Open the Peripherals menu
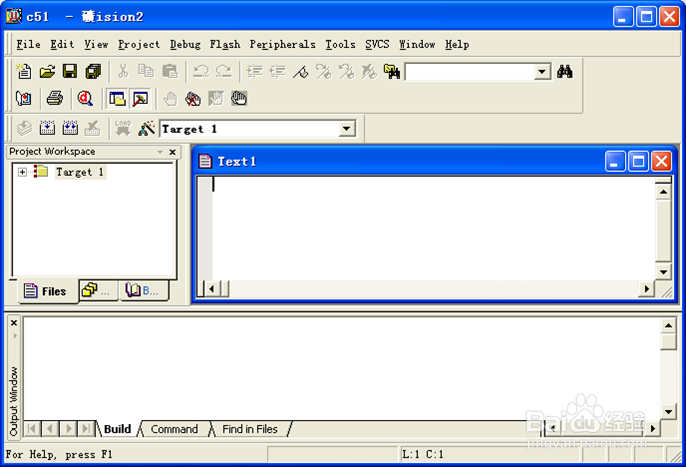The image size is (686, 467). pyautogui.click(x=283, y=44)
